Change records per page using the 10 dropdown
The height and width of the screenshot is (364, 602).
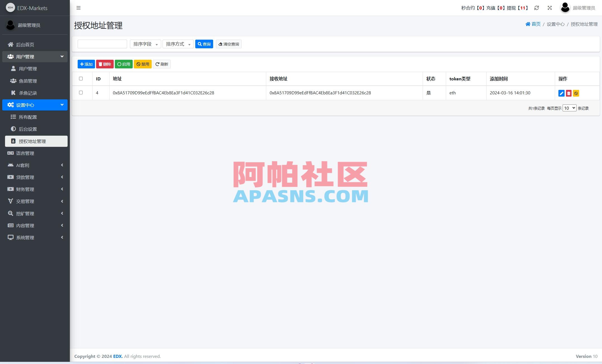(569, 108)
